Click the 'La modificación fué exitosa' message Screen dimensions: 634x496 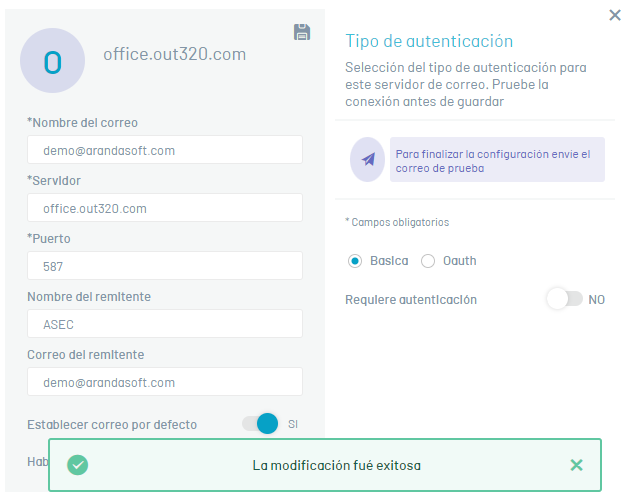tap(337, 465)
